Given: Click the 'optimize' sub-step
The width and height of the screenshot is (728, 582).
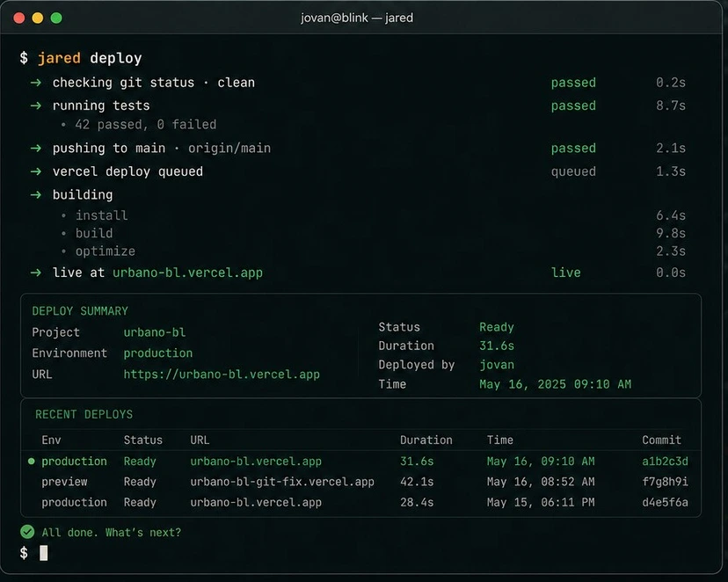Looking at the screenshot, I should click(106, 251).
